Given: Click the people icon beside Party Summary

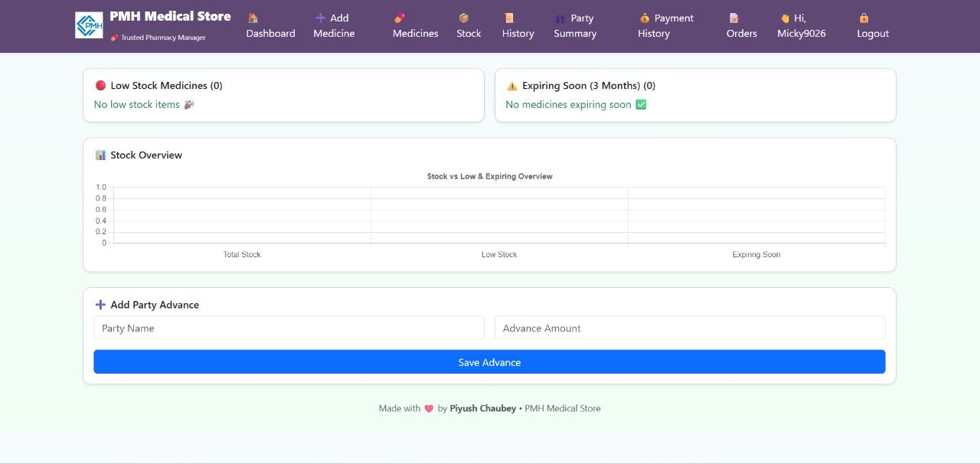Looking at the screenshot, I should coord(560,18).
